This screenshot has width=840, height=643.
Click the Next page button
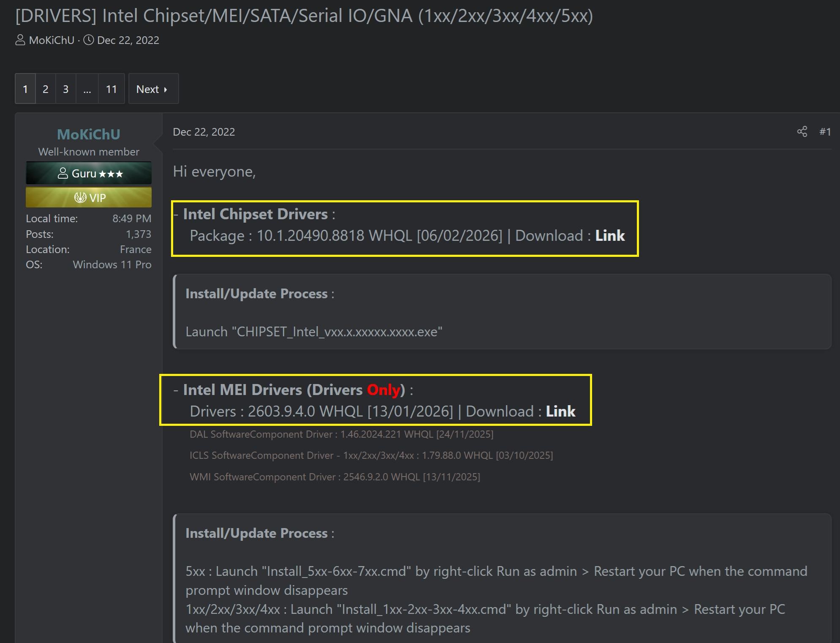[x=154, y=89]
